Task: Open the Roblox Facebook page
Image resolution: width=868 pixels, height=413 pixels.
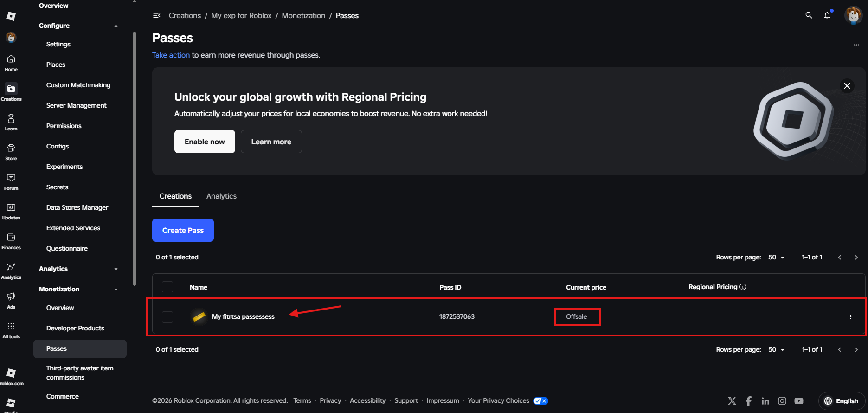Action: coord(749,401)
